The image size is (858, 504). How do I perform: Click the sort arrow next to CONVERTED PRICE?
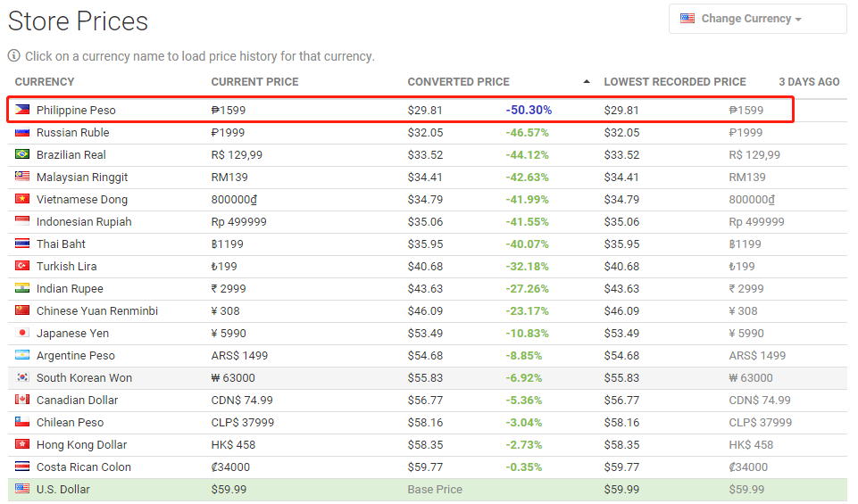tap(587, 81)
